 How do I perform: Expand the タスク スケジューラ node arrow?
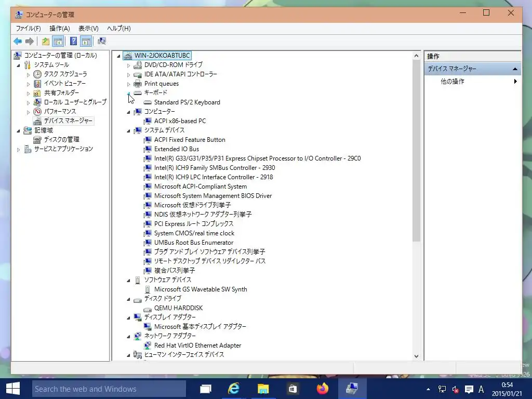pyautogui.click(x=29, y=75)
